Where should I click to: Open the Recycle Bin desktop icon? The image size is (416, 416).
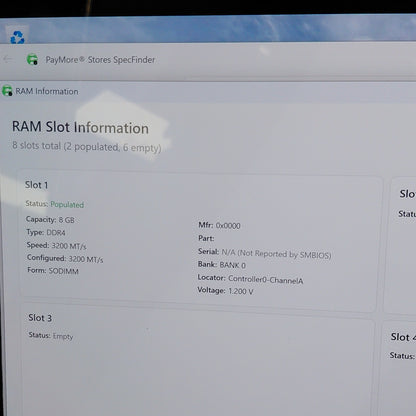[x=17, y=37]
